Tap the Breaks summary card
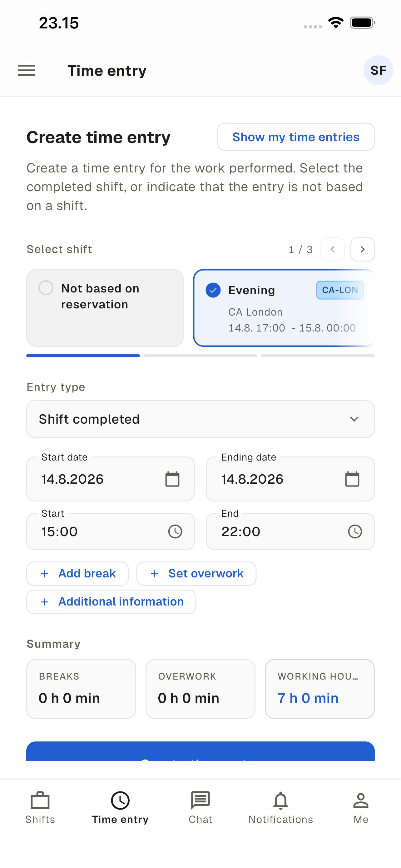This screenshot has height=868, width=401. click(x=81, y=689)
